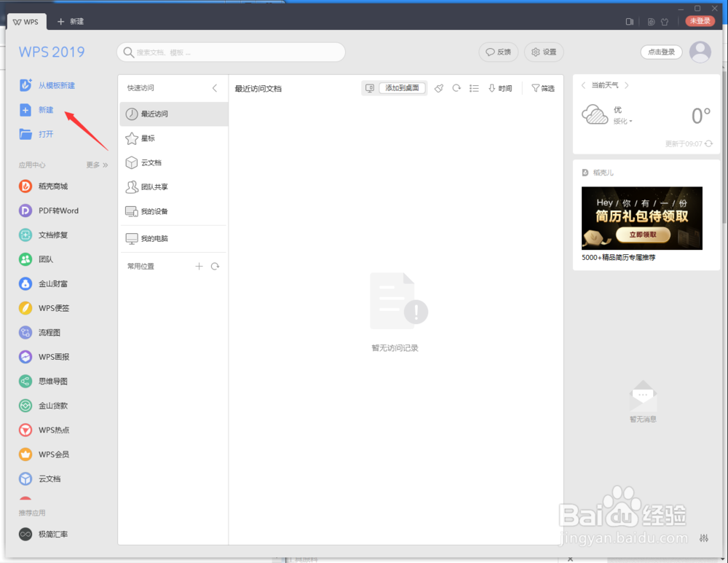Click the skin shirt icon in title bar
Image resolution: width=728 pixels, height=563 pixels.
tap(665, 22)
